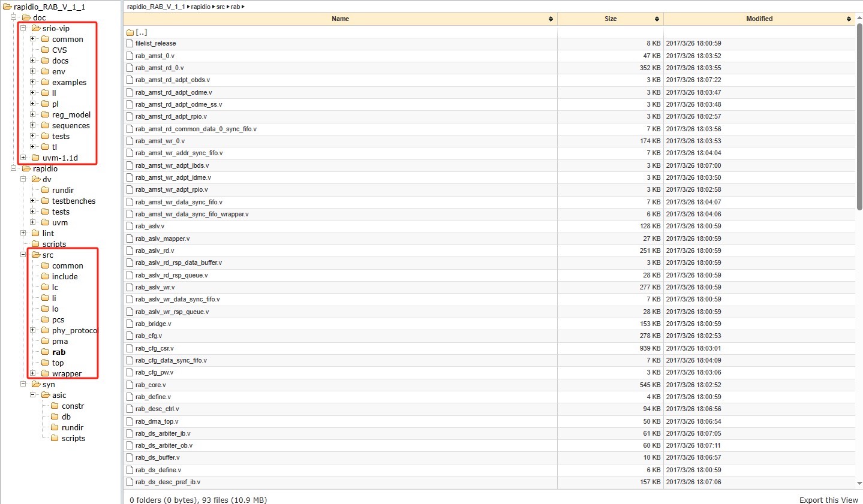Click the file icon for rab_bridge.v

130,324
